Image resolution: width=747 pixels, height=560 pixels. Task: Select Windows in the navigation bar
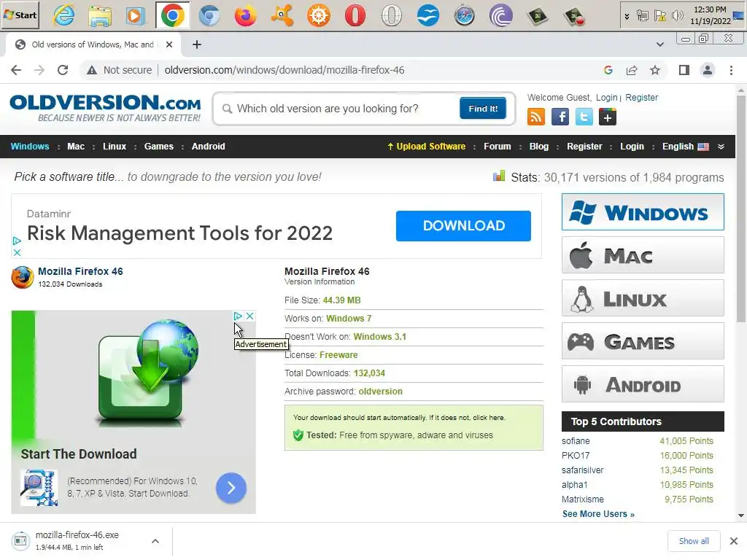point(29,146)
